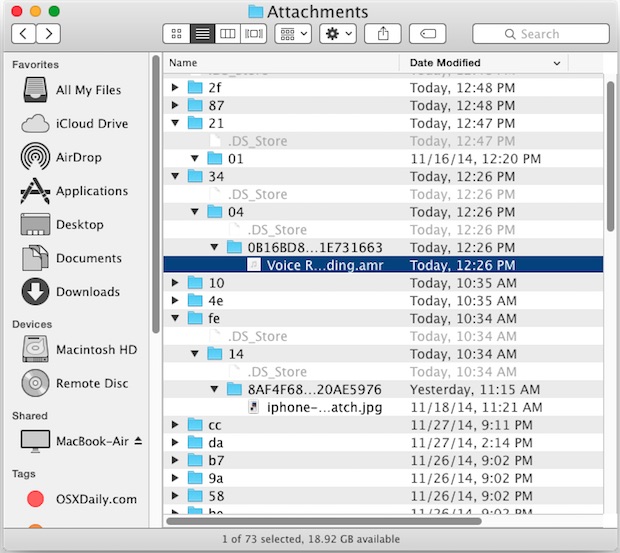Open iCloud Drive in sidebar
Image resolution: width=620 pixels, height=553 pixels.
click(x=74, y=124)
